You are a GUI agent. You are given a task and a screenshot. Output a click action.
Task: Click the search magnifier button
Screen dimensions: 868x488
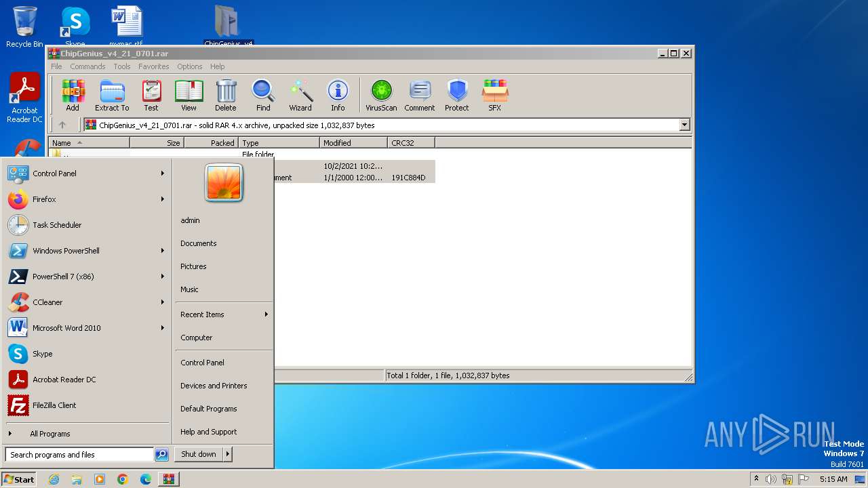point(161,455)
